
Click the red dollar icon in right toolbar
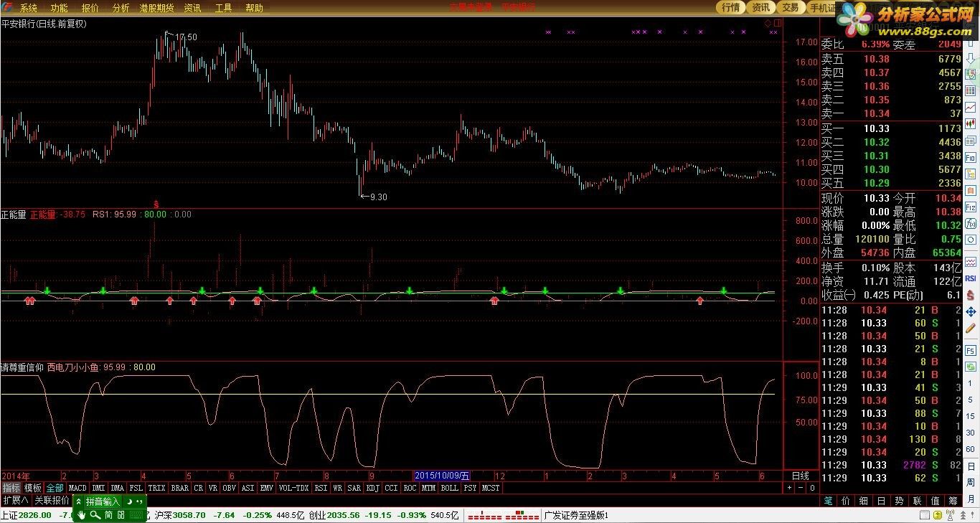tap(970, 295)
